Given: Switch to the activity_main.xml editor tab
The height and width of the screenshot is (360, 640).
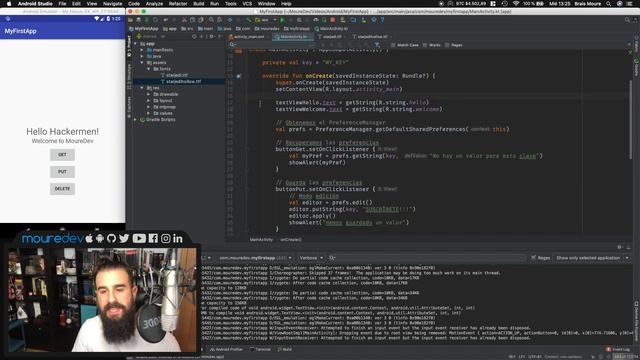Looking at the screenshot, I should coord(249,36).
